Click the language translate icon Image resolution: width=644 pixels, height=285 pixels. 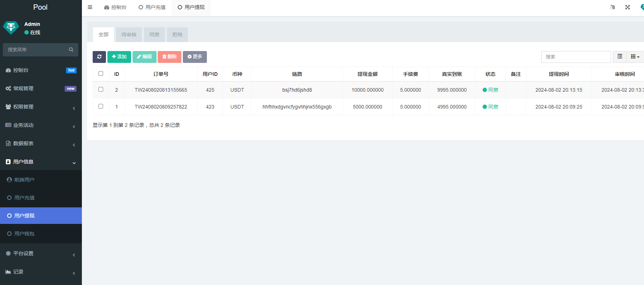(x=612, y=7)
